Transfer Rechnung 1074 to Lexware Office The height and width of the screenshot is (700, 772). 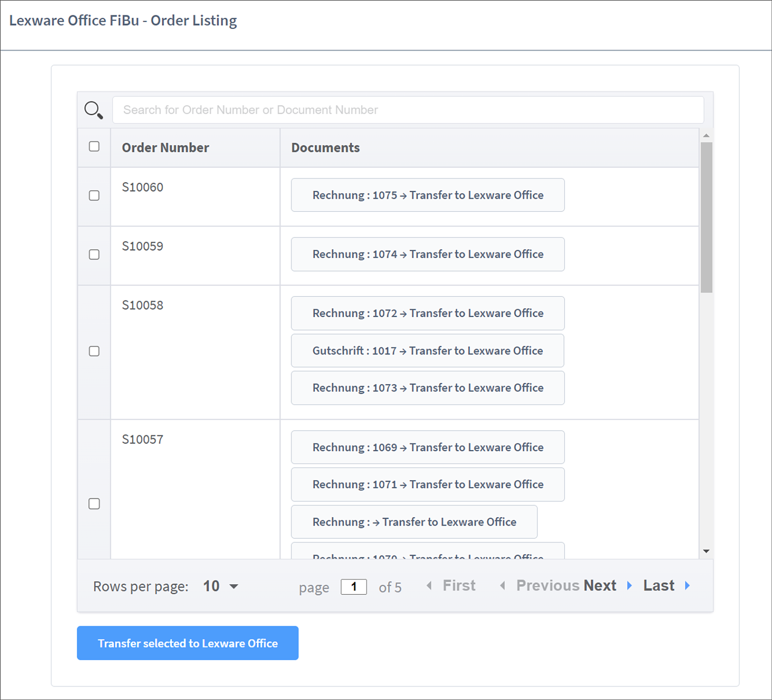click(x=428, y=254)
